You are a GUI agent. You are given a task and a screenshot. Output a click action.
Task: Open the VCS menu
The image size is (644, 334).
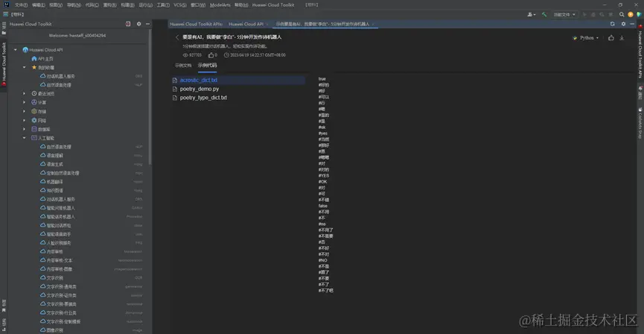coord(180,5)
